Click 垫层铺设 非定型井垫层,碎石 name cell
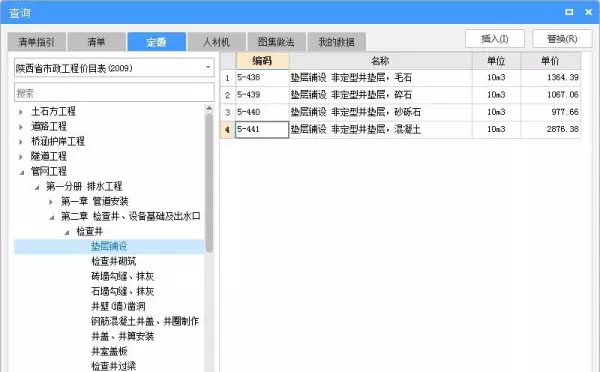 (x=381, y=95)
